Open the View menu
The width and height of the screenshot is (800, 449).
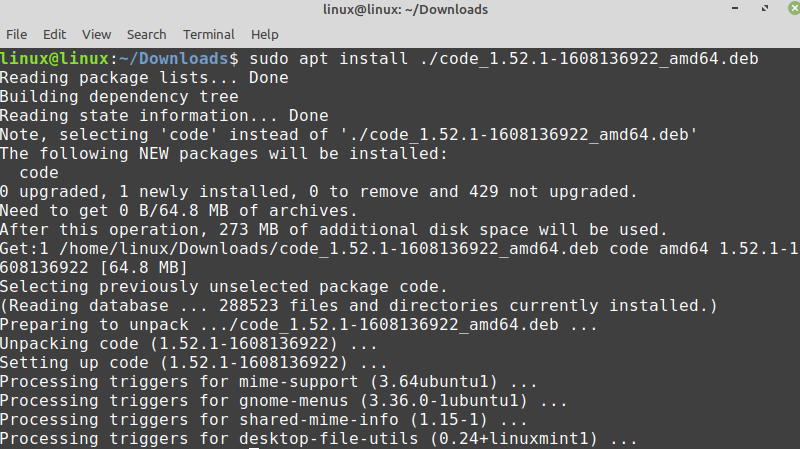97,34
